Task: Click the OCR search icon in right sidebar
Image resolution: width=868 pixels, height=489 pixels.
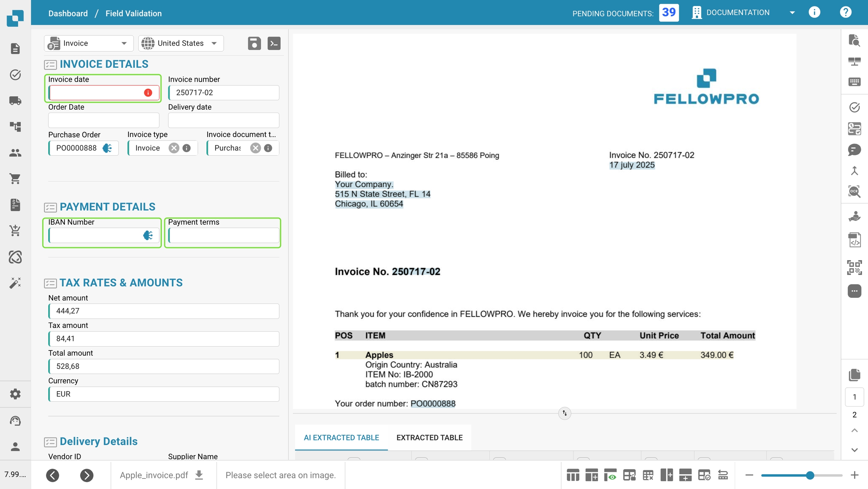Action: click(x=854, y=191)
